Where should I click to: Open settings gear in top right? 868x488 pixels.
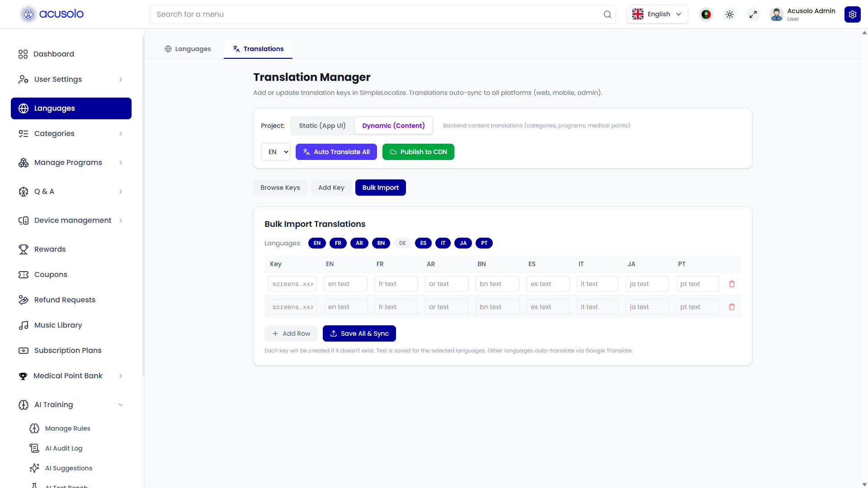tap(853, 14)
